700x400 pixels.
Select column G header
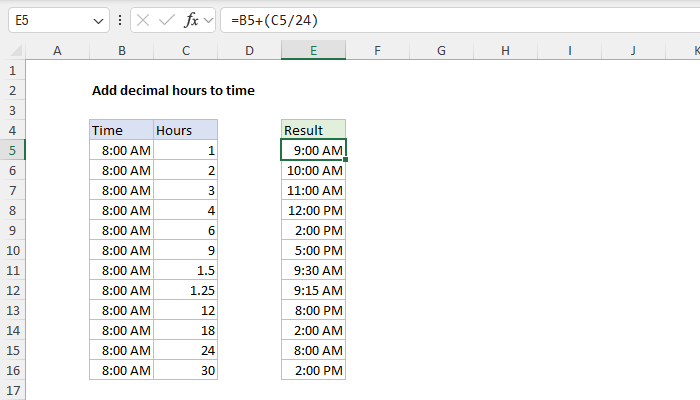(x=442, y=50)
